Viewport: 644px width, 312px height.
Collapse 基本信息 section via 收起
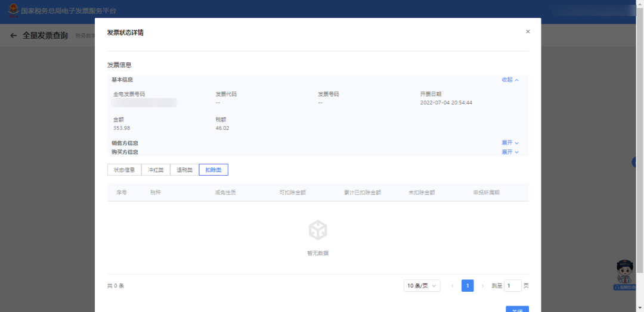point(510,80)
